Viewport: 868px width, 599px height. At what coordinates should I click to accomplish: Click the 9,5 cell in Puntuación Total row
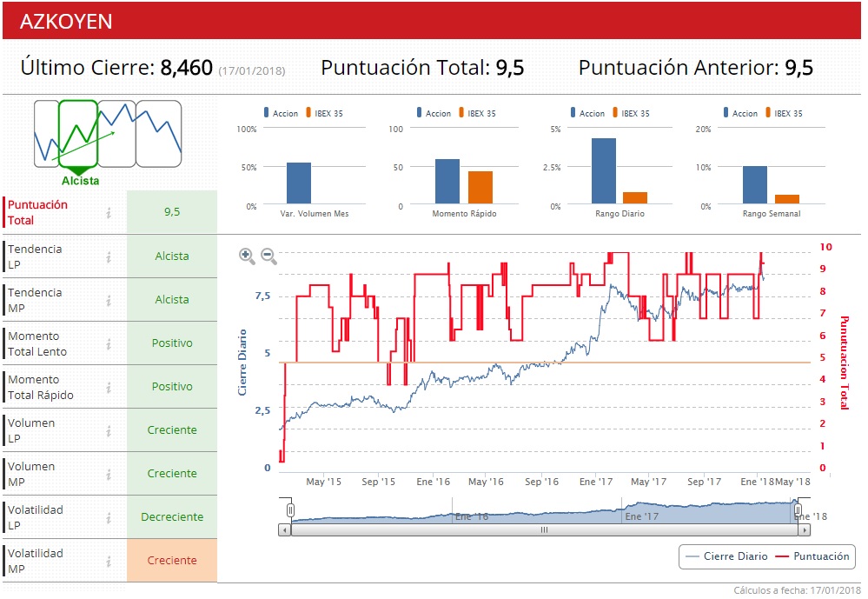click(x=172, y=212)
